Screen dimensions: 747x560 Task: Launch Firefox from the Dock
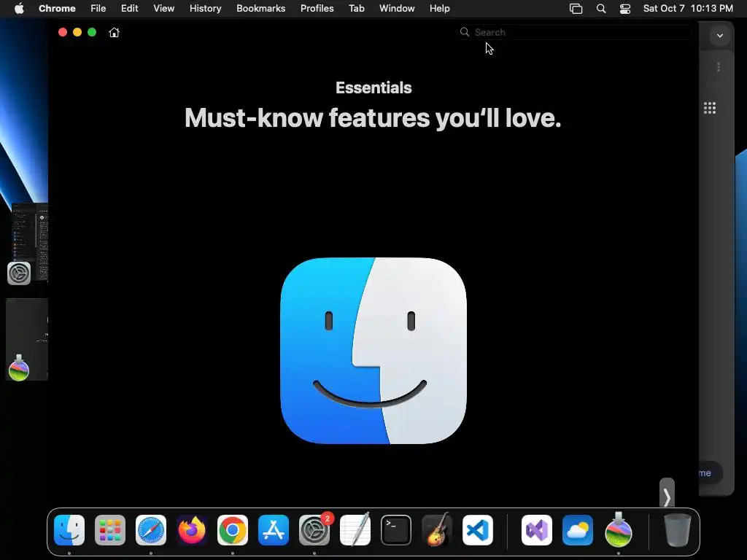[192, 530]
